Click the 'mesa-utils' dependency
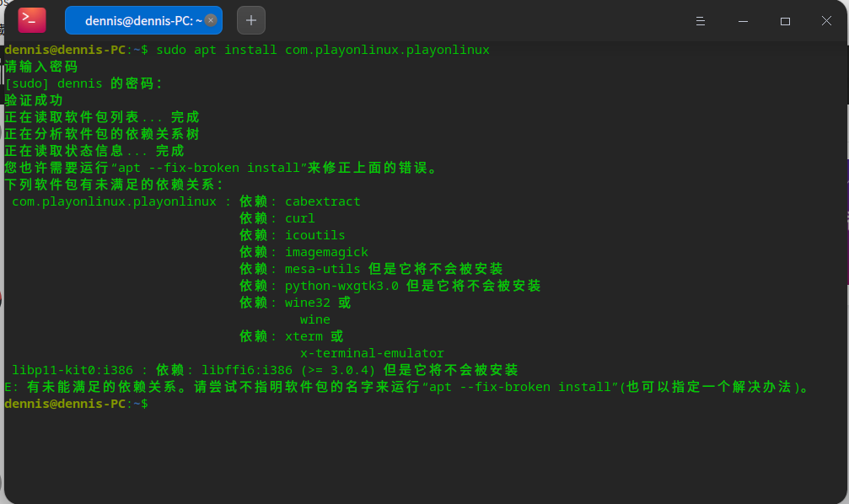 323,269
